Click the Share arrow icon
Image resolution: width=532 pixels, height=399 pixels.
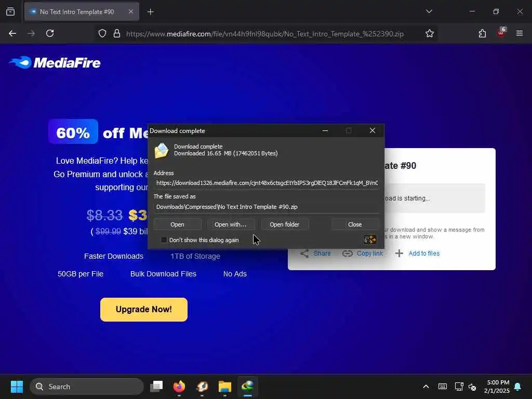tap(304, 254)
